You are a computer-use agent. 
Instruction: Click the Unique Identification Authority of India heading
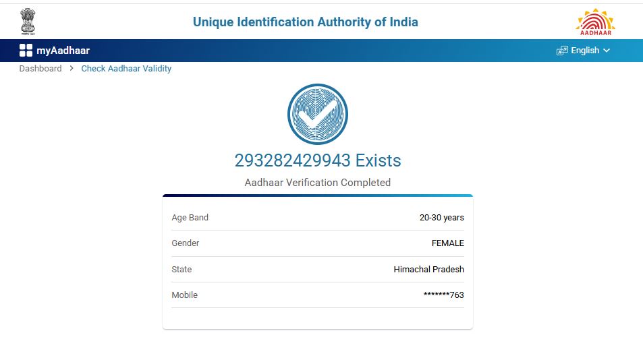[x=305, y=22]
